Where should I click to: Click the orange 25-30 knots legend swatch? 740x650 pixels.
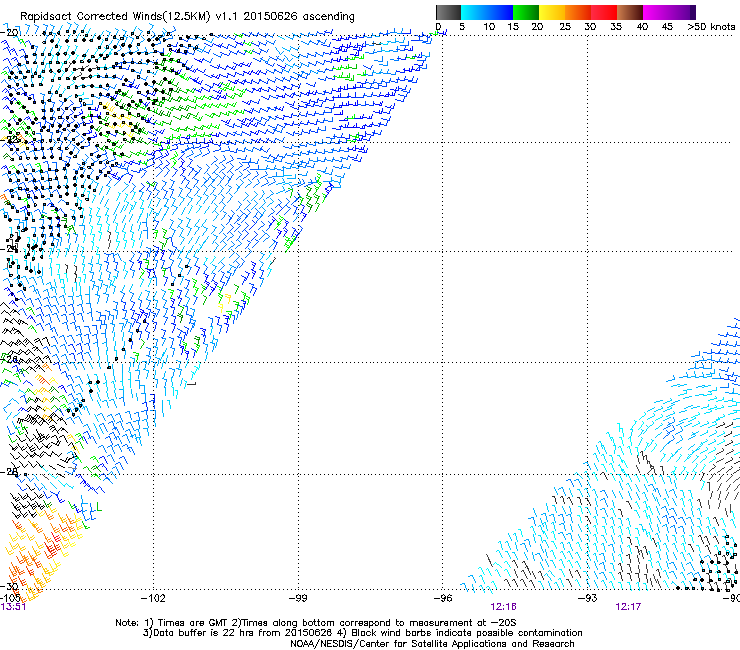point(578,12)
